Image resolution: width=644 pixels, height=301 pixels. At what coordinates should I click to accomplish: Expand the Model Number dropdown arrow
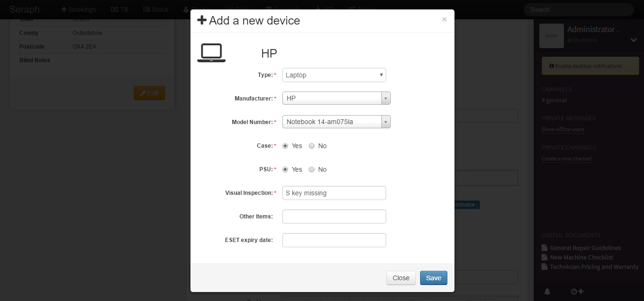[386, 122]
